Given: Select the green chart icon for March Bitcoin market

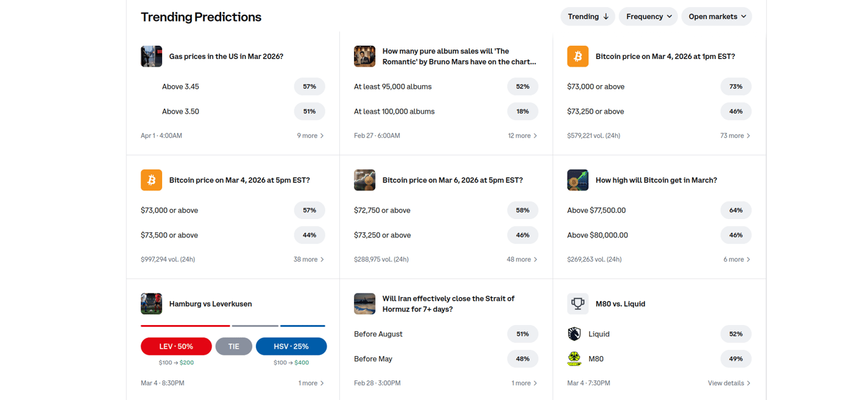Looking at the screenshot, I should [x=578, y=180].
